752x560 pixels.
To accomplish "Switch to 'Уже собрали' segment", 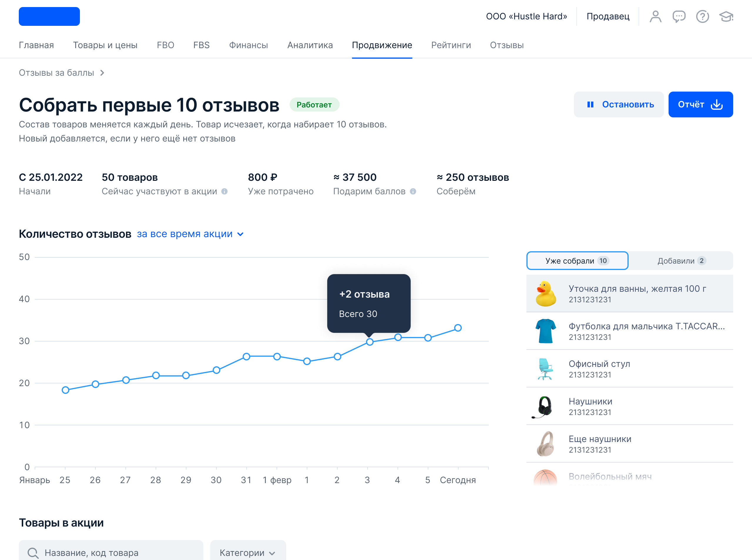I will coord(577,261).
